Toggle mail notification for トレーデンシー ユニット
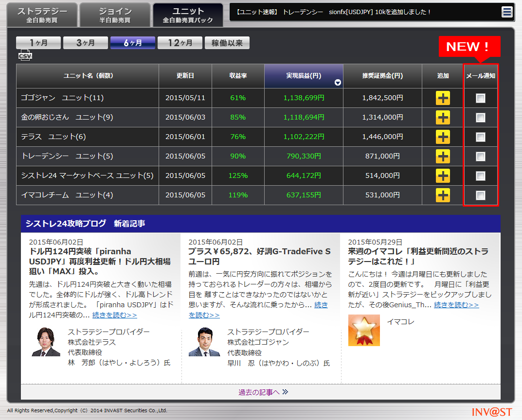The height and width of the screenshot is (420, 522). (480, 157)
